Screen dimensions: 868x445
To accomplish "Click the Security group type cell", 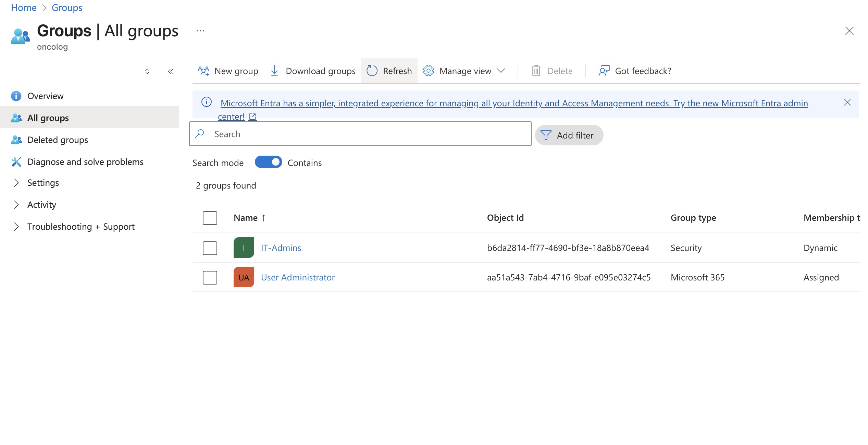I will tap(686, 248).
